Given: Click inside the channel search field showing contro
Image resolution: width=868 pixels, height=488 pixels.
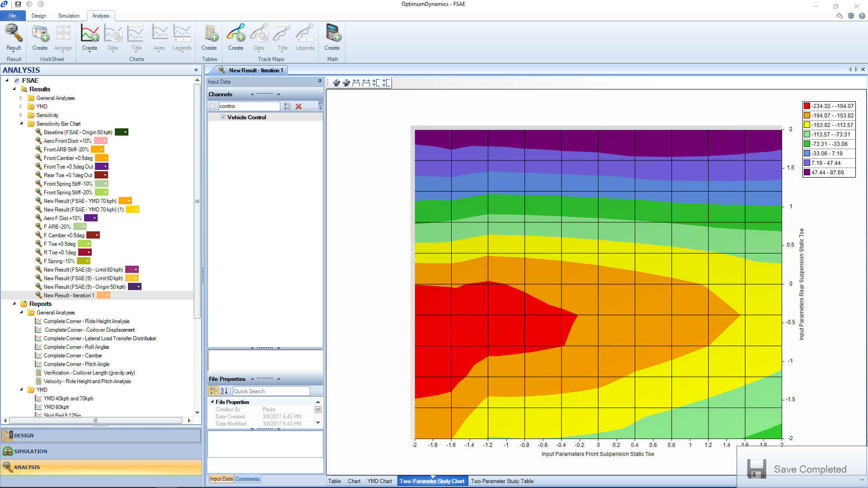Looking at the screenshot, I should point(249,106).
